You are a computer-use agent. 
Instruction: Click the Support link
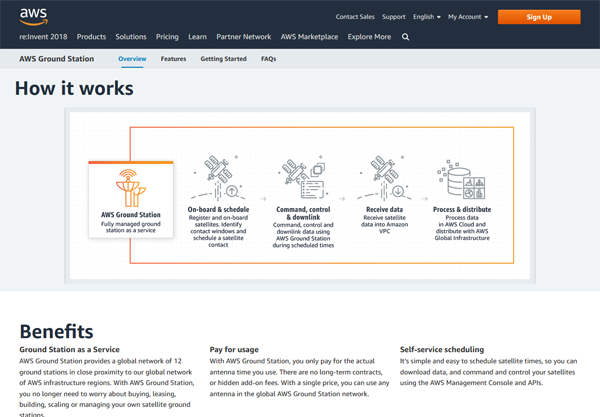pyautogui.click(x=394, y=17)
